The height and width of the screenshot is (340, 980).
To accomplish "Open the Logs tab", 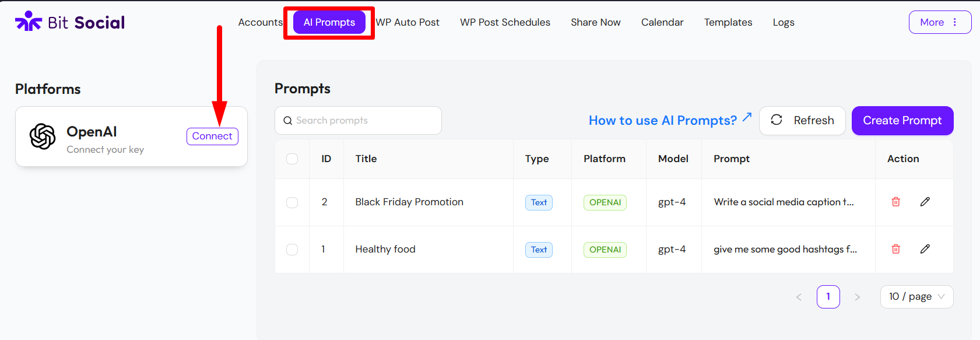I will coord(784,22).
